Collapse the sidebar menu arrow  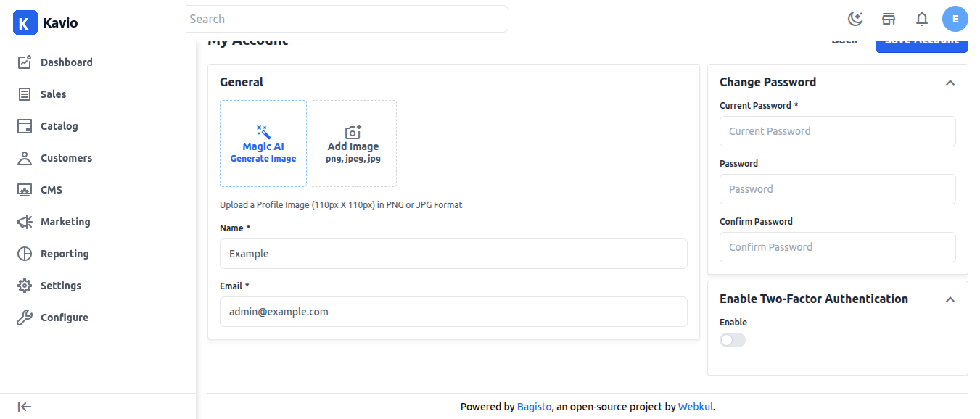tap(25, 407)
